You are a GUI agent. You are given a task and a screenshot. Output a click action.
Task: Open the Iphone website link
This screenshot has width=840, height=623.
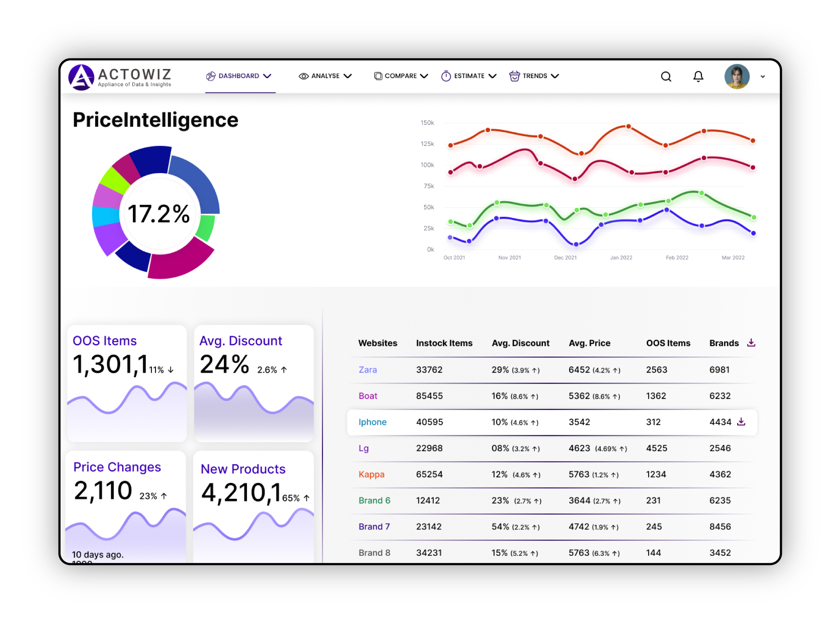(372, 422)
